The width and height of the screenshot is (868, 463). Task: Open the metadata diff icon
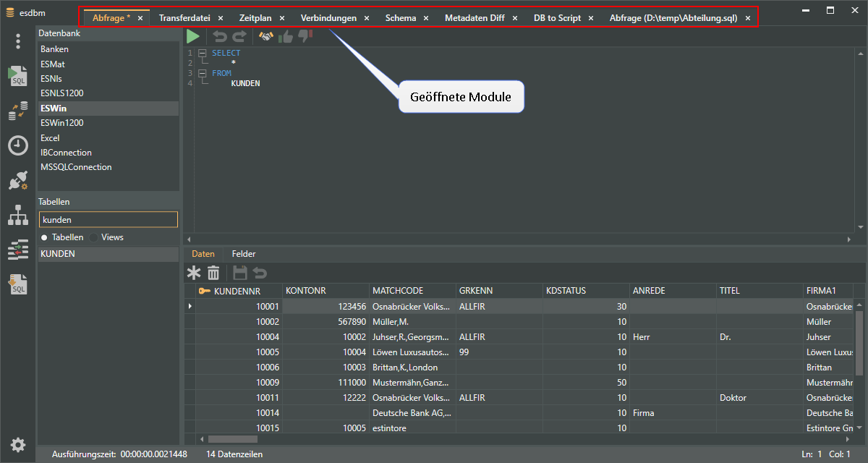pyautogui.click(x=18, y=249)
